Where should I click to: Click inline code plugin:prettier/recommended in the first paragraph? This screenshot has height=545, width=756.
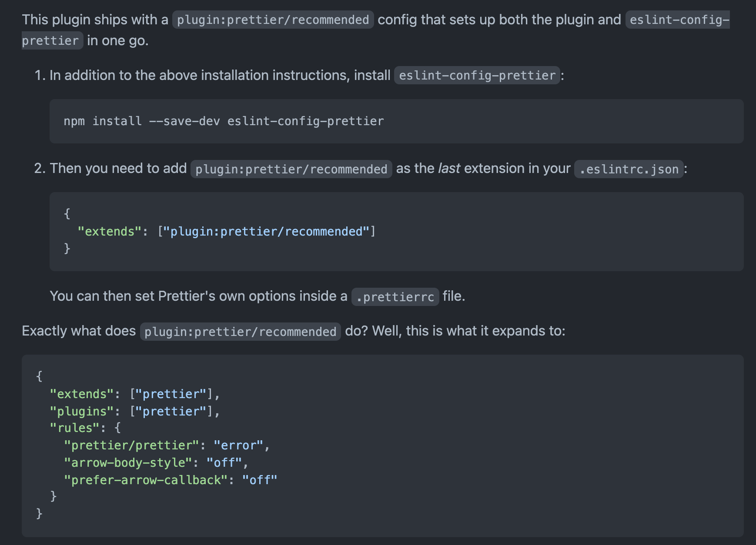point(273,20)
